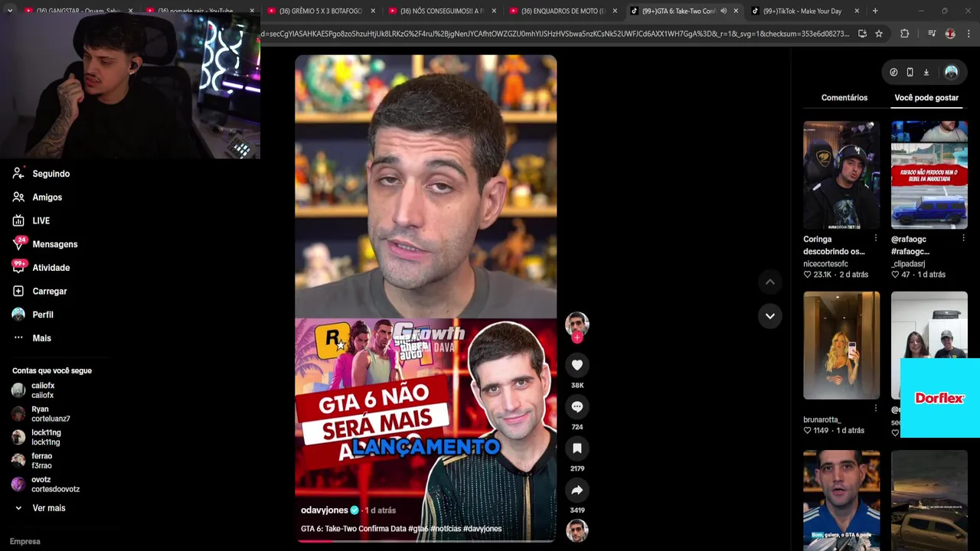Install app icon in the address bar
This screenshot has height=551, width=980.
pos(862,34)
